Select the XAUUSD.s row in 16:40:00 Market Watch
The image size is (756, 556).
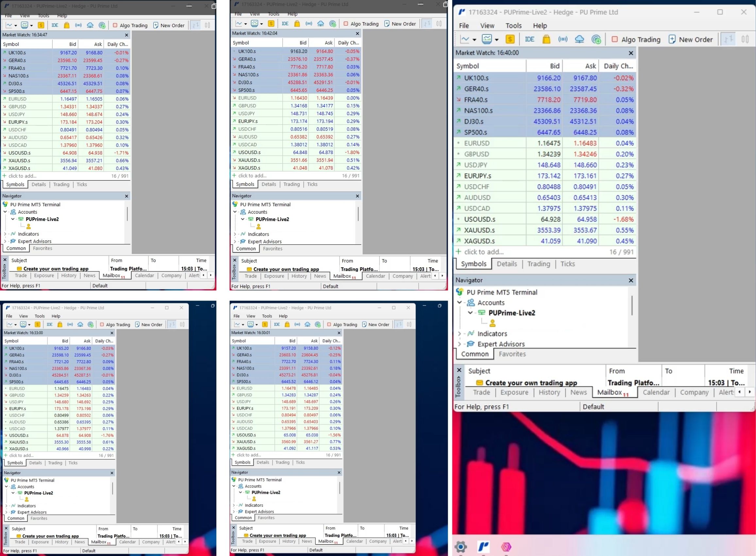pyautogui.click(x=479, y=230)
